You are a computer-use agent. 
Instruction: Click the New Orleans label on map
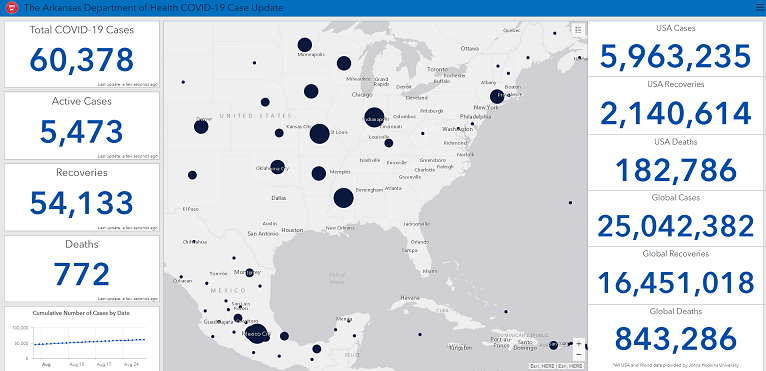pyautogui.click(x=340, y=228)
